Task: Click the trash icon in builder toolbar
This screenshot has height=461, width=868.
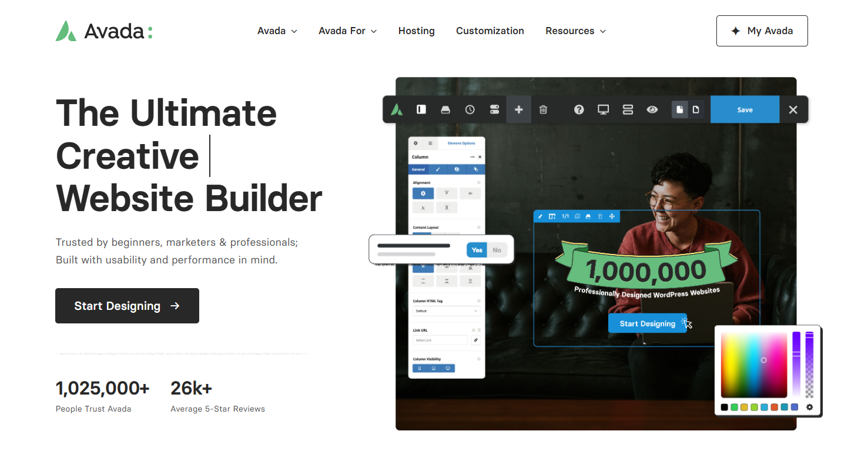Action: pyautogui.click(x=543, y=109)
